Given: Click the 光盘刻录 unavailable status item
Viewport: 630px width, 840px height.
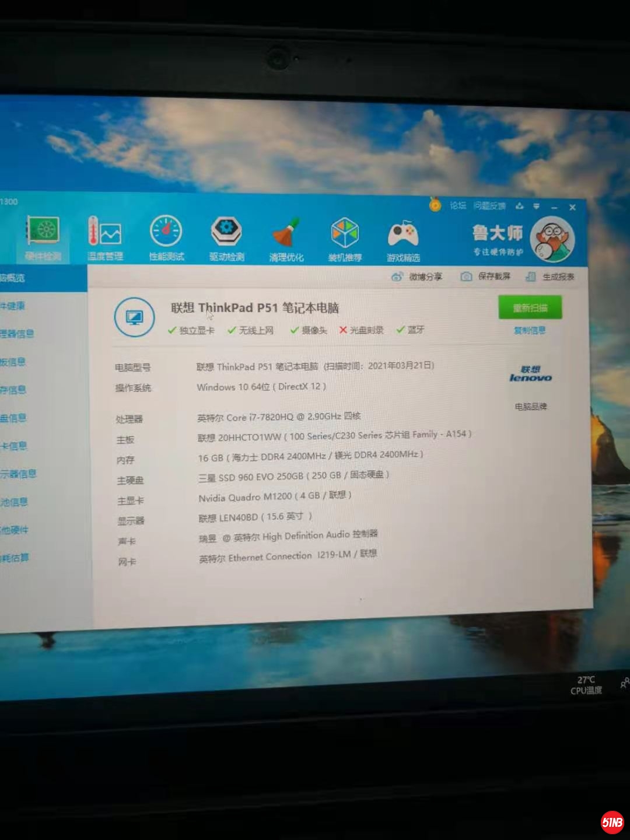Looking at the screenshot, I should pos(362,330).
